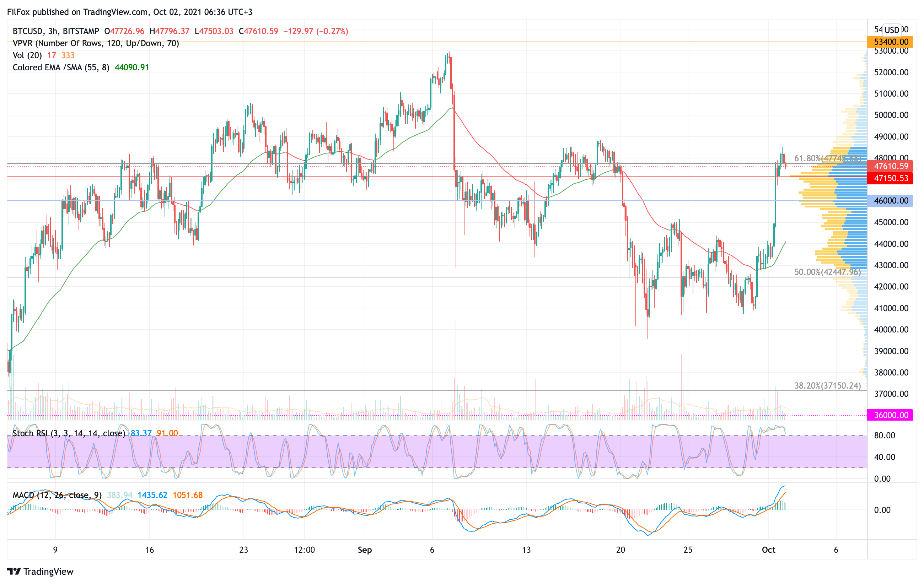This screenshot has width=924, height=584.
Task: Click the 50.00% Fibonacci level label
Action: pos(827,272)
